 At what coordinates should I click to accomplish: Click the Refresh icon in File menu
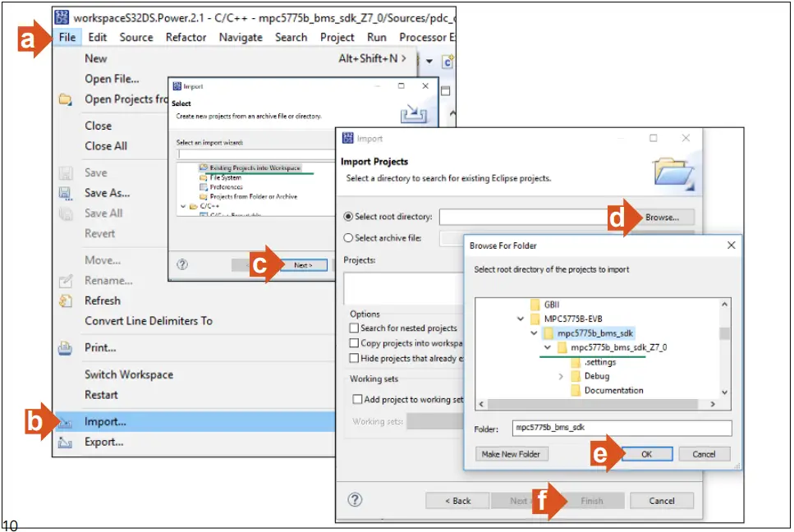pyautogui.click(x=66, y=300)
